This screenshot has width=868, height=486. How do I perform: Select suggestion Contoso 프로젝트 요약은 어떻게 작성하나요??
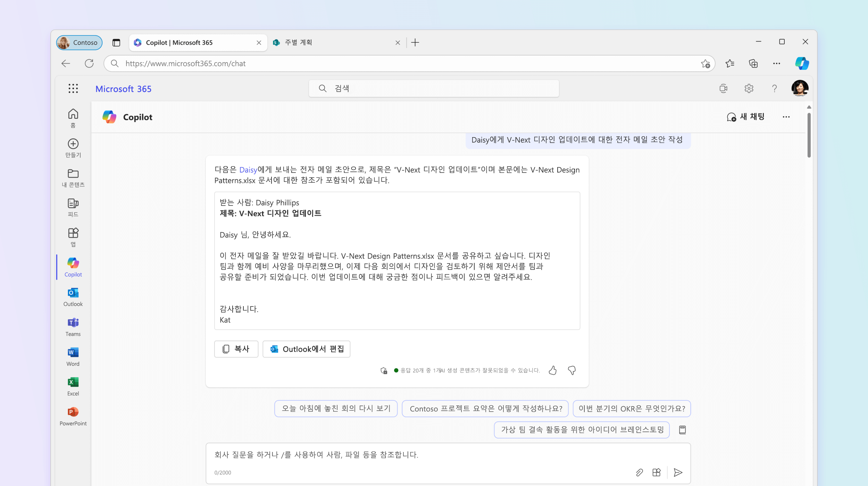(x=485, y=409)
